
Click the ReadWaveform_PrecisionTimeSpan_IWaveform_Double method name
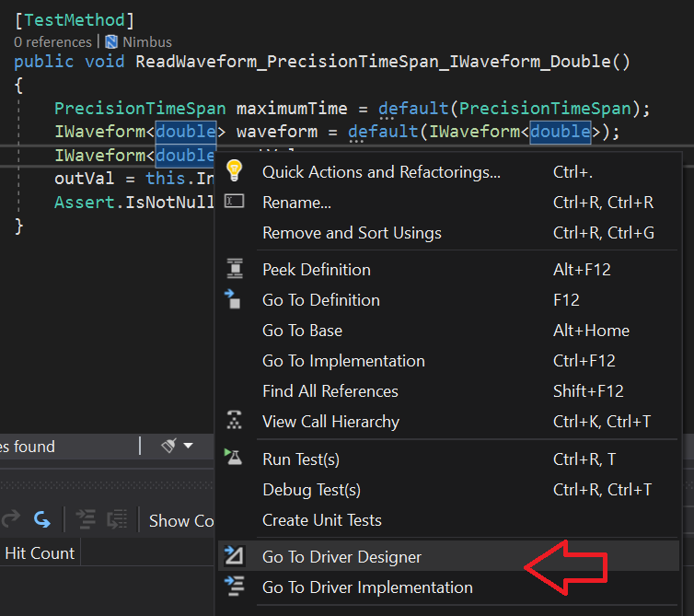(373, 62)
